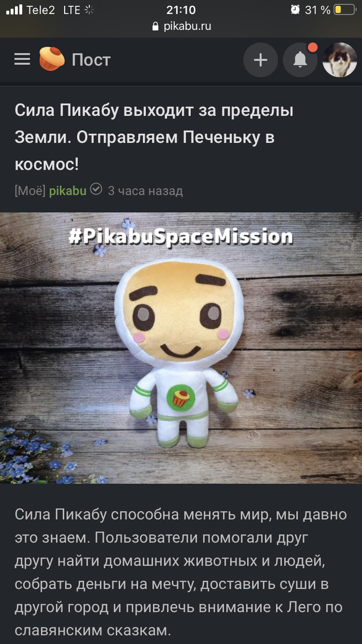Tap the red notification badge on bell
This screenshot has height=644, width=362.
pyautogui.click(x=312, y=48)
